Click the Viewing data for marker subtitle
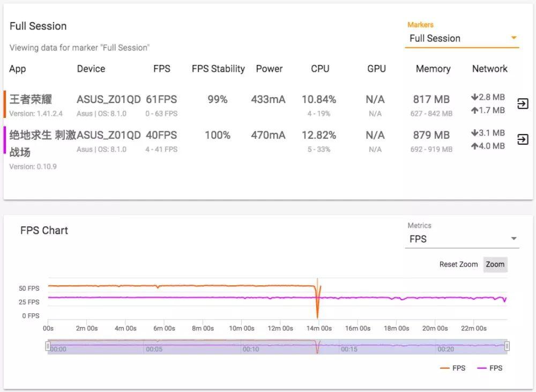Viewport: 536px width, 392px height. (79, 48)
